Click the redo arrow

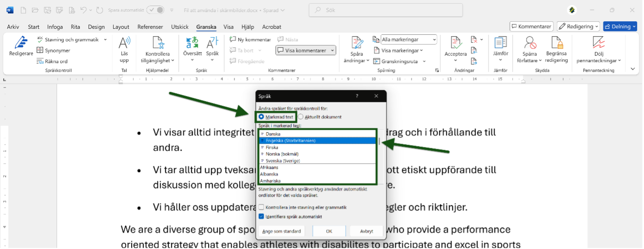click(99, 10)
